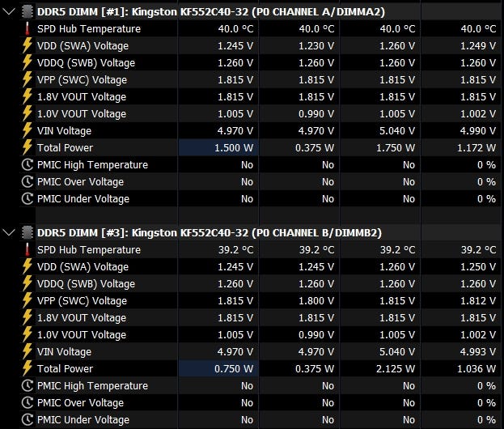Select DIMM #3 VIN Voltage label

(64, 352)
